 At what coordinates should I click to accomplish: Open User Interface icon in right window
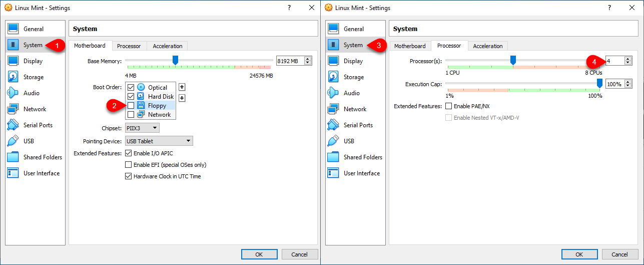tap(334, 173)
